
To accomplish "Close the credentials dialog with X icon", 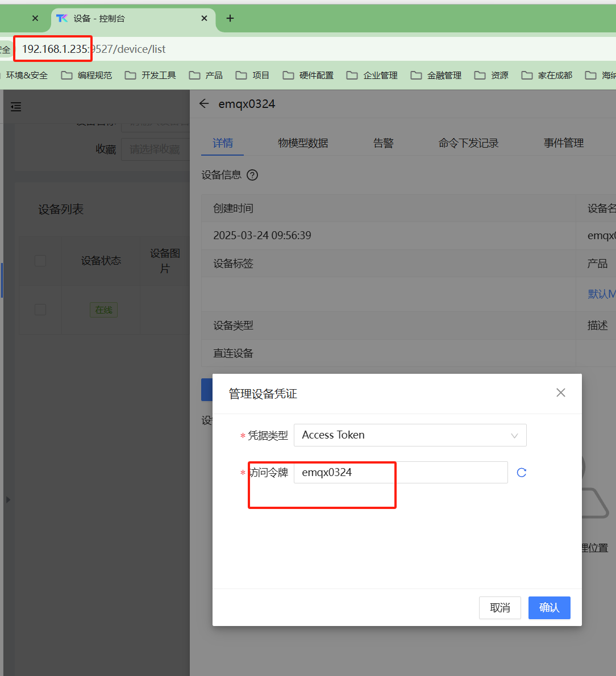I will coord(560,393).
